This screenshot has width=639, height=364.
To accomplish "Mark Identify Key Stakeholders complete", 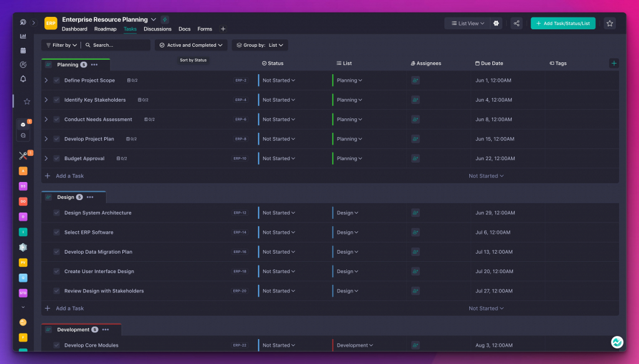I will 57,100.
